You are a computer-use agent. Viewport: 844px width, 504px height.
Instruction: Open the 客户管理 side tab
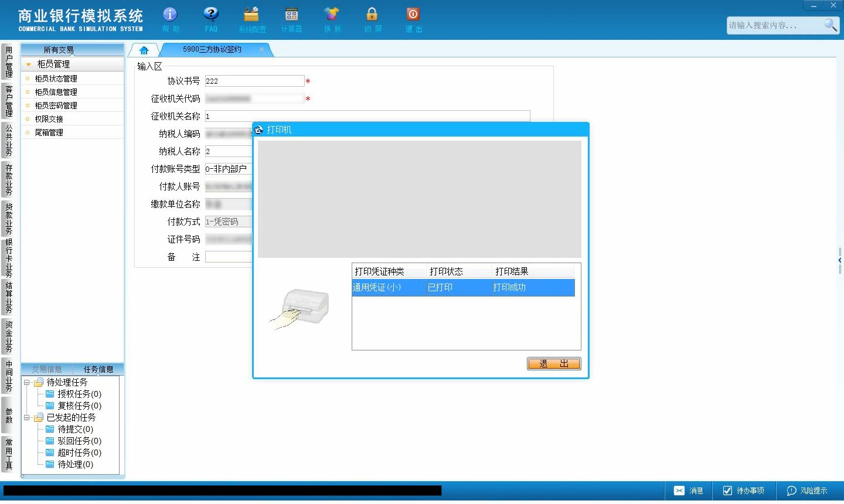[8, 101]
